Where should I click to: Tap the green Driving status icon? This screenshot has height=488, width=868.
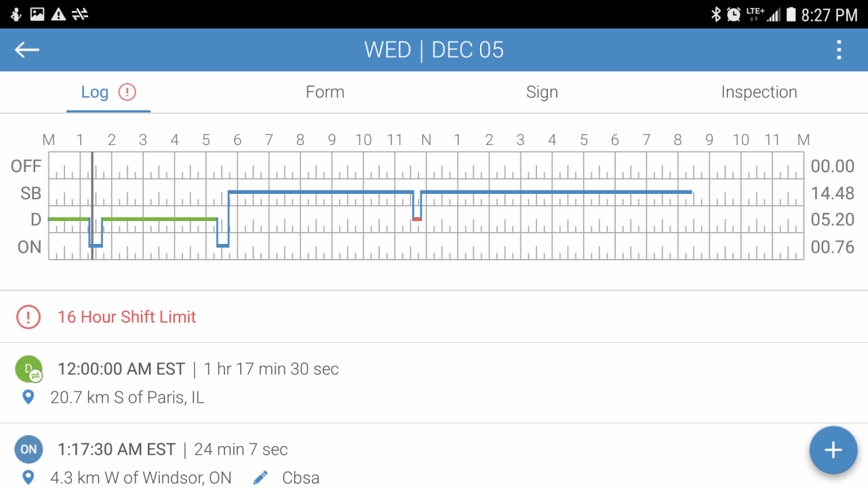pyautogui.click(x=28, y=369)
